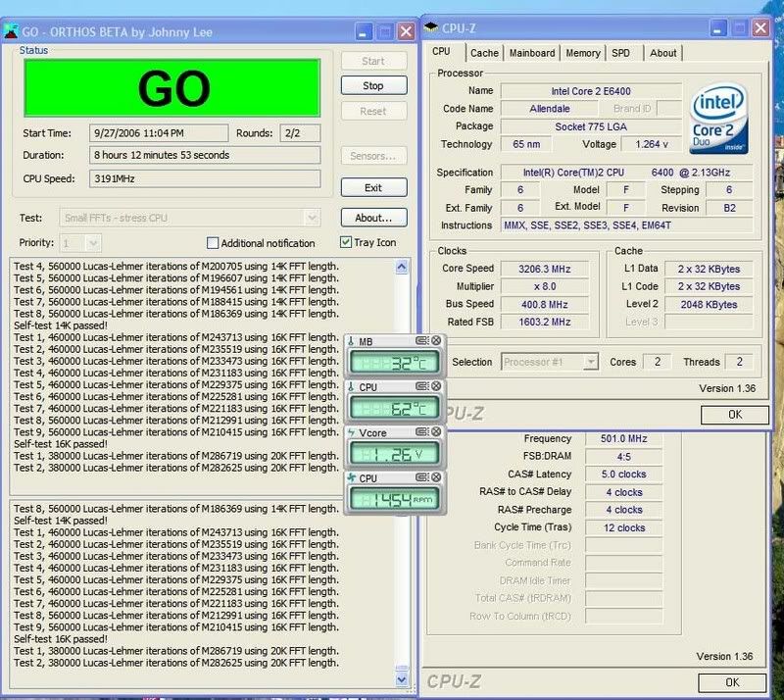Click the Package value 'Socket 775 LGA'
This screenshot has width=784, height=700.
click(591, 126)
